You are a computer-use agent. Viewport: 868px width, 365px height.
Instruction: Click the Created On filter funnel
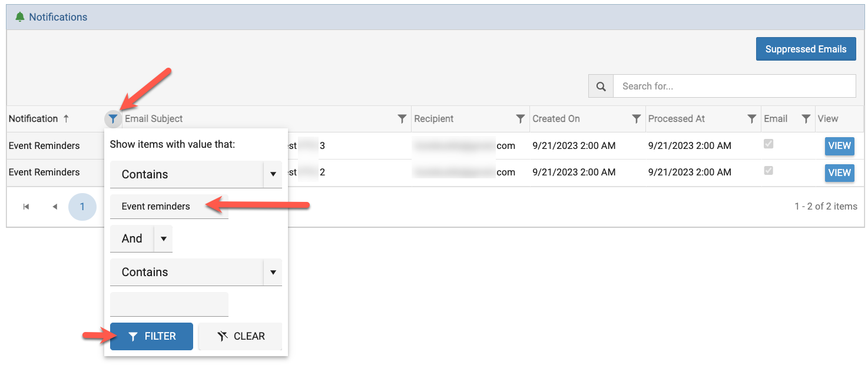tap(636, 119)
